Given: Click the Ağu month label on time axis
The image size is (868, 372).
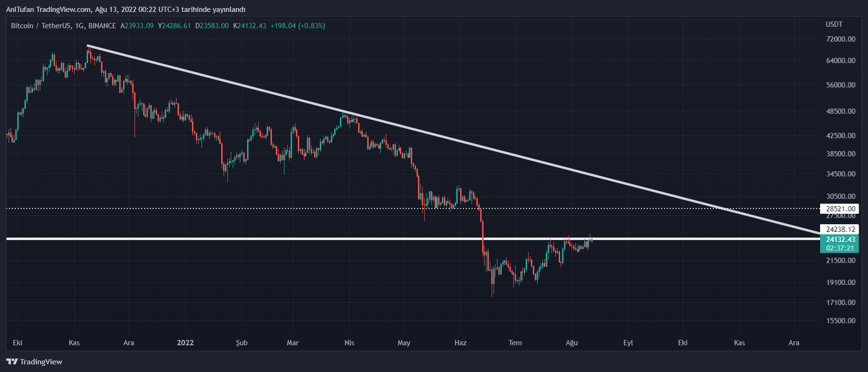Looking at the screenshot, I should point(572,342).
